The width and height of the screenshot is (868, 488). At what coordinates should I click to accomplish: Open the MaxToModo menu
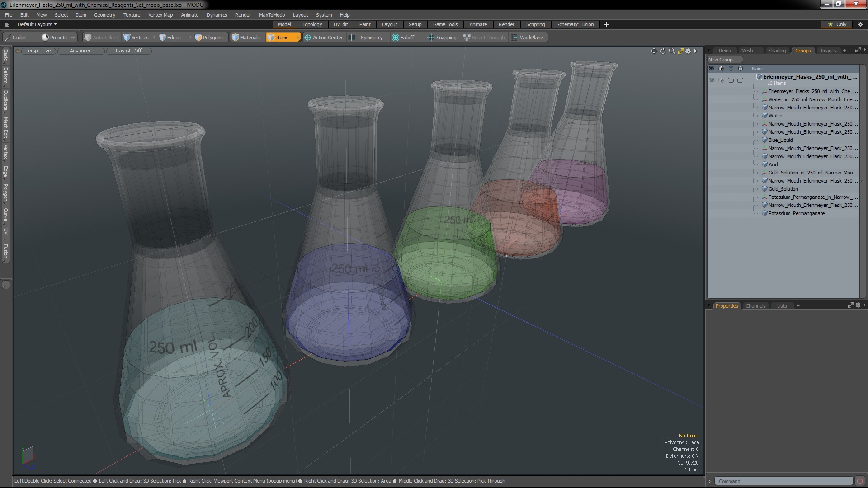pos(272,15)
